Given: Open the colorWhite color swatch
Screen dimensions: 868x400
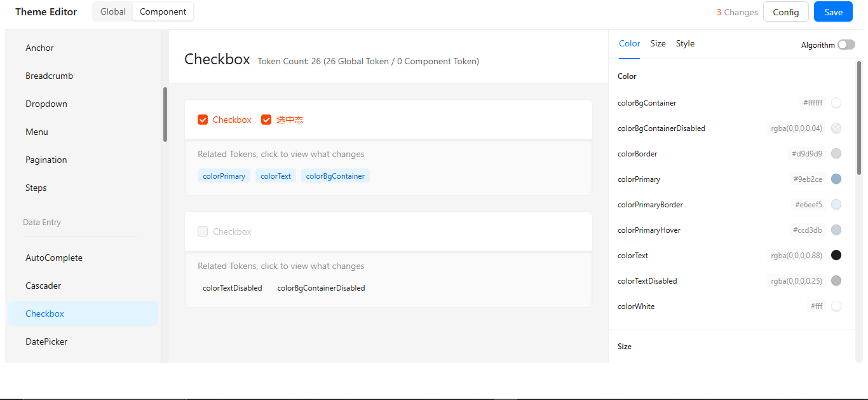Looking at the screenshot, I should pyautogui.click(x=836, y=306).
